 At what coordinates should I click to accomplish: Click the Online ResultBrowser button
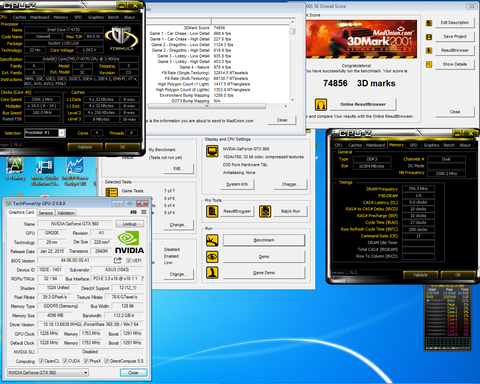[363, 104]
